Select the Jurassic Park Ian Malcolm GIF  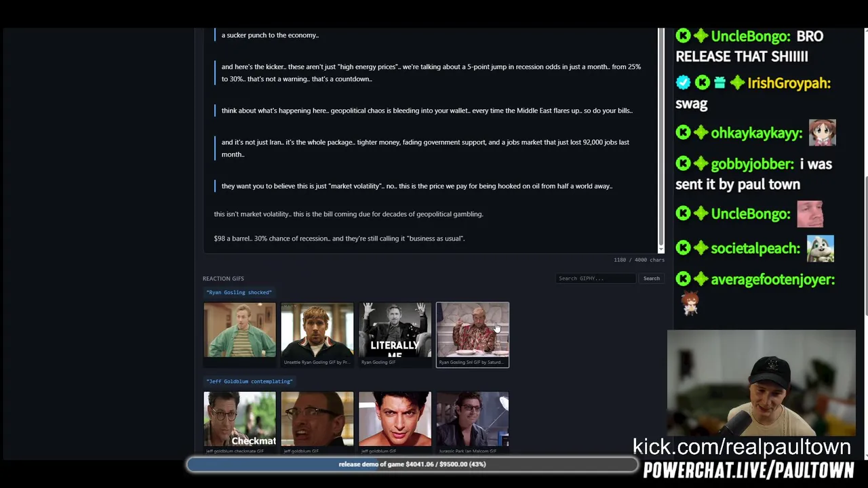(x=473, y=422)
